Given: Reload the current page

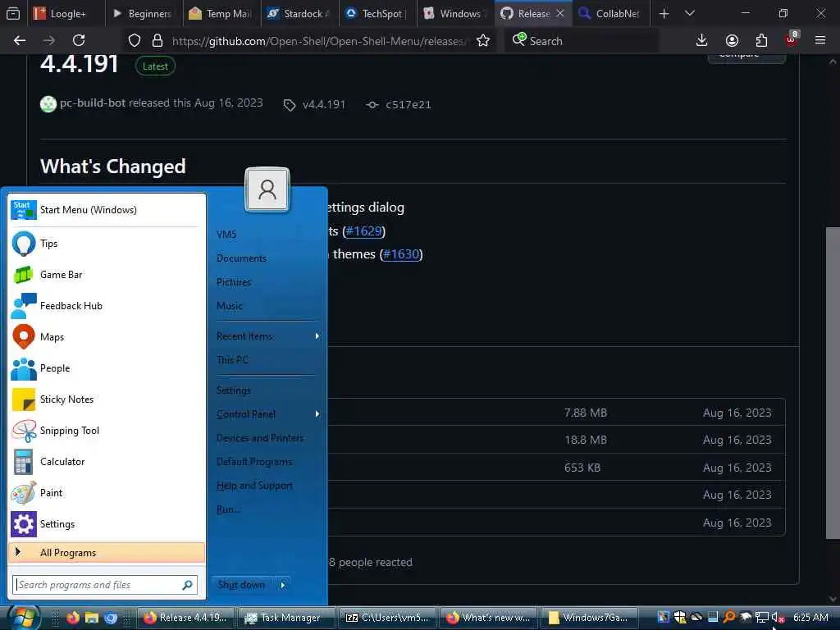Looking at the screenshot, I should coord(79,41).
